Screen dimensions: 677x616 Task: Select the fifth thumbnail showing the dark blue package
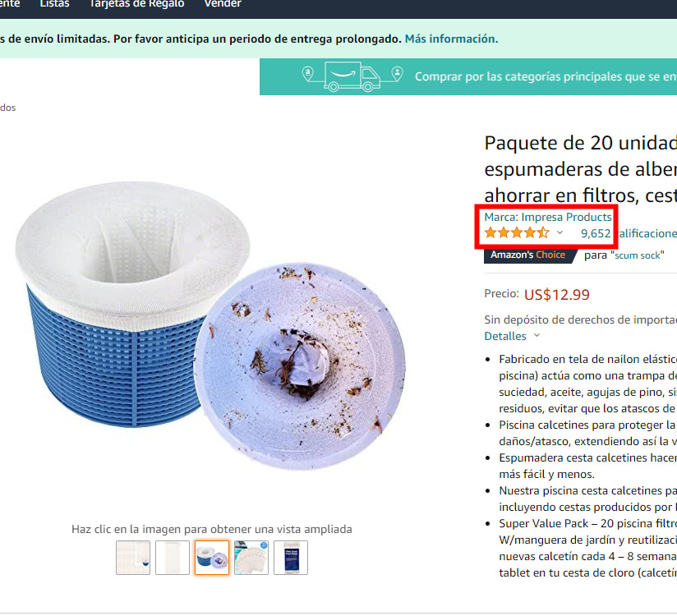tap(291, 558)
